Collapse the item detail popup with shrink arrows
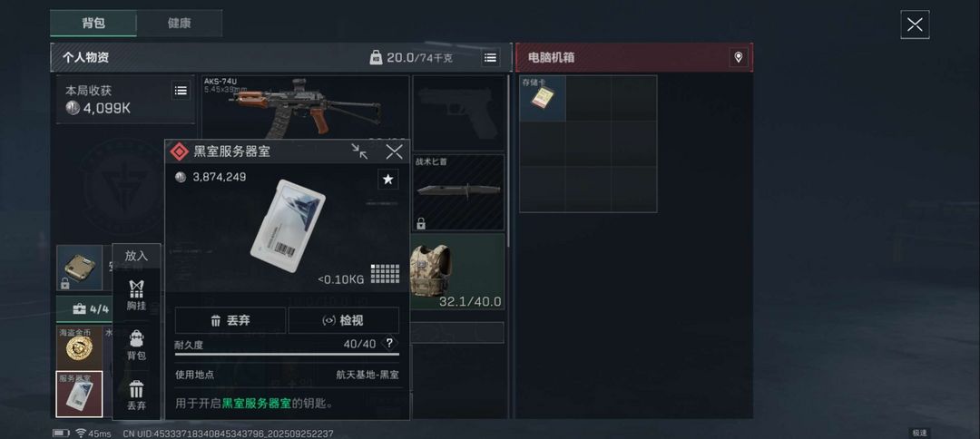The width and height of the screenshot is (980, 439). click(x=359, y=151)
